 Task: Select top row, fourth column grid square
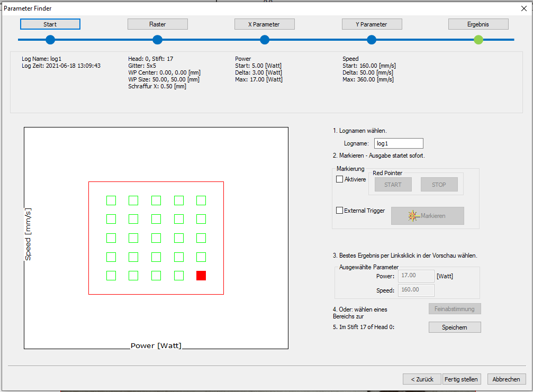click(x=179, y=200)
